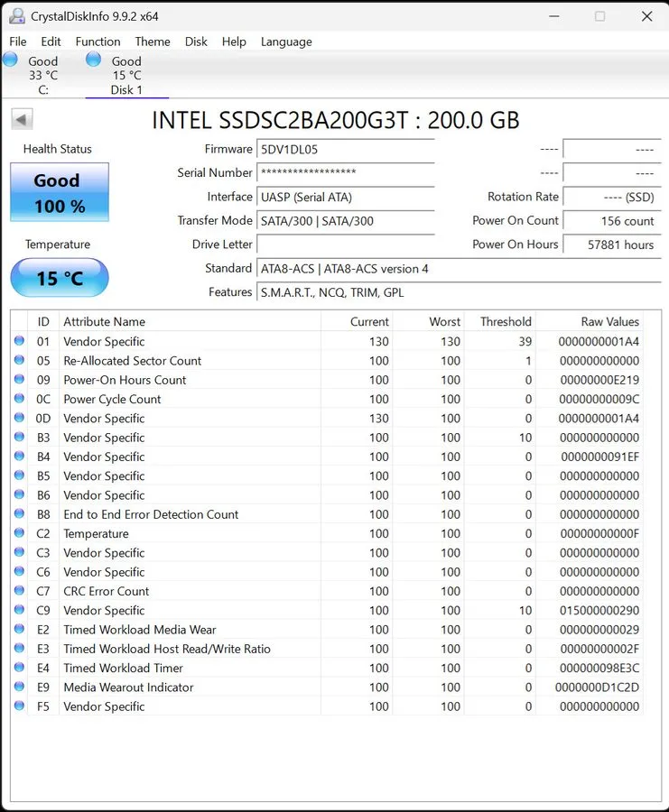Click status orb for attribute ID B3
669x812 pixels.
tap(19, 437)
